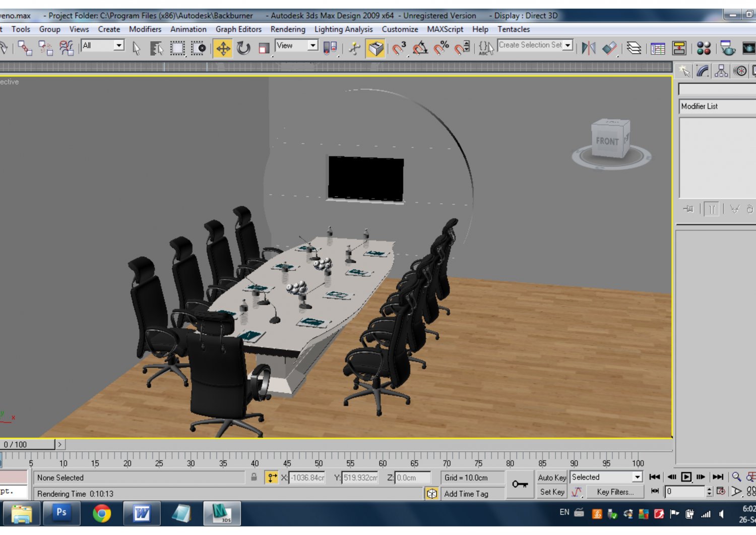Open the Render Setup teapot icon
Viewport: 756px width, 535px height.
[727, 48]
